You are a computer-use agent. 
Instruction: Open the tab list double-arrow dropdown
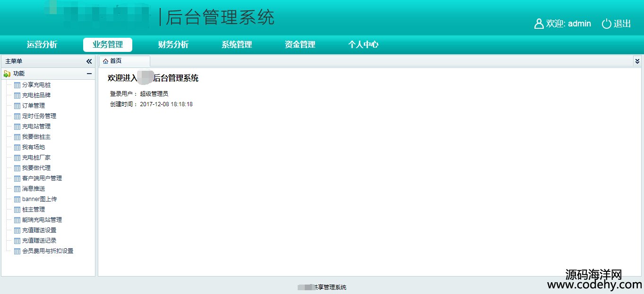[637, 61]
